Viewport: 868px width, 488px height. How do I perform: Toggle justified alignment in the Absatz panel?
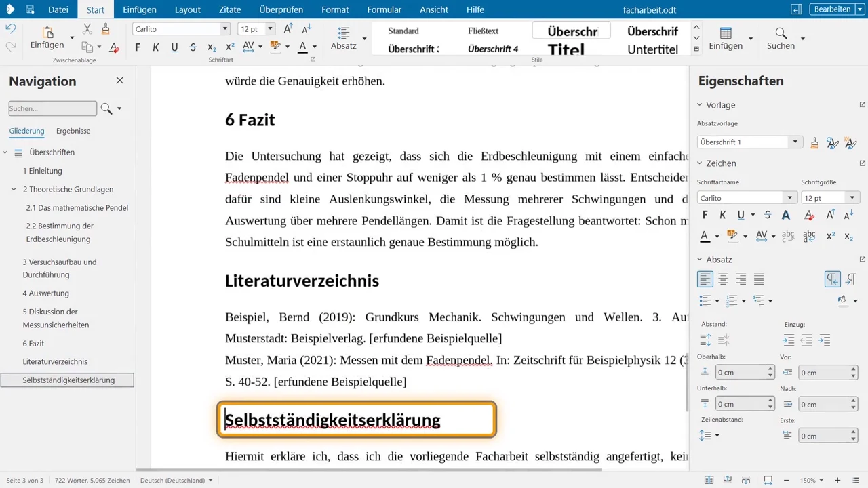759,279
